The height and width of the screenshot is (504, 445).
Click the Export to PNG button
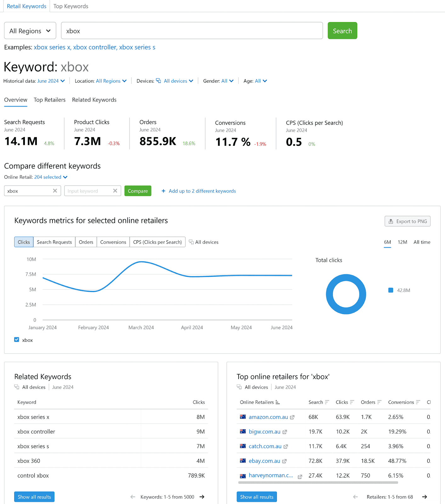click(407, 221)
